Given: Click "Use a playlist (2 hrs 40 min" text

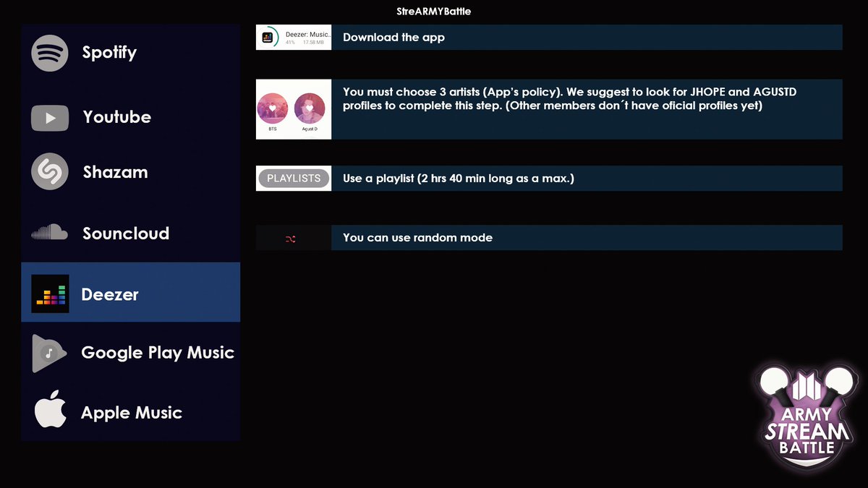Looking at the screenshot, I should (x=458, y=179).
